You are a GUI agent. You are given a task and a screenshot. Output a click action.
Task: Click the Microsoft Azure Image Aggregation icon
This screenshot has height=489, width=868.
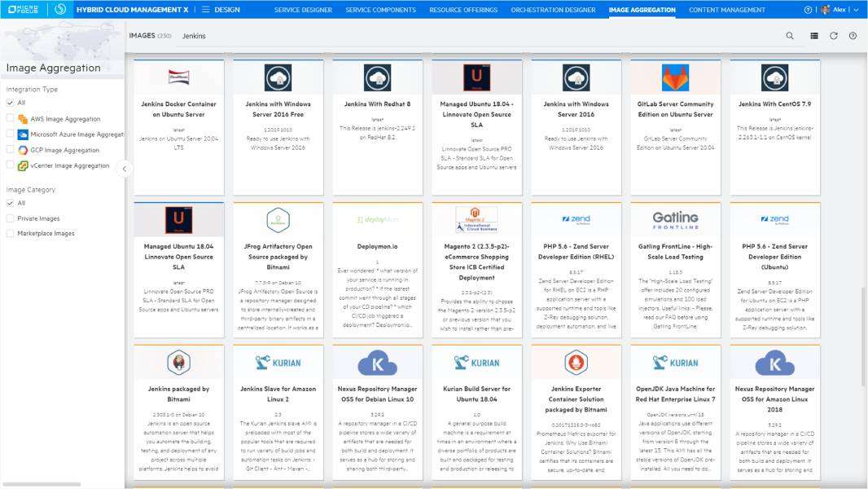(21, 133)
